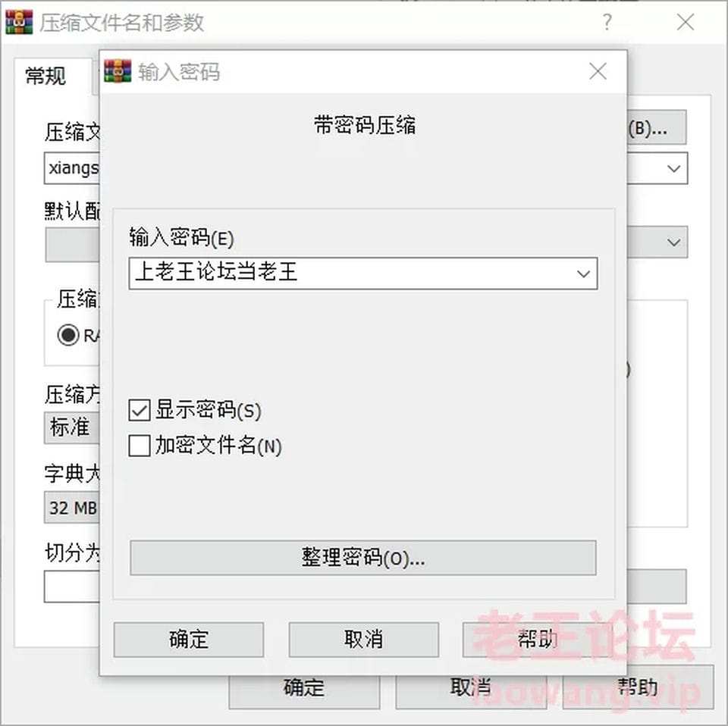Expand the default profile dropdown arrow
This screenshot has height=726, width=728.
[673, 243]
